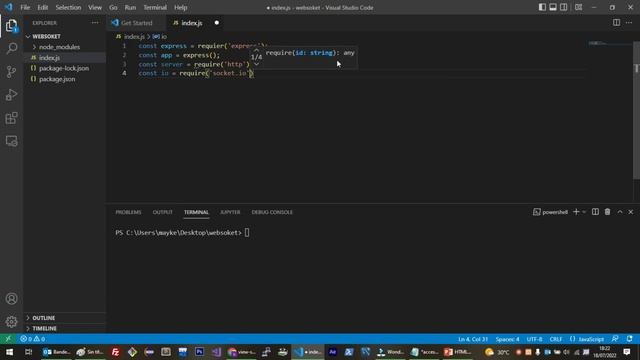This screenshot has height=360, width=640.
Task: Open errors and warnings count in status bar
Action: 33,339
